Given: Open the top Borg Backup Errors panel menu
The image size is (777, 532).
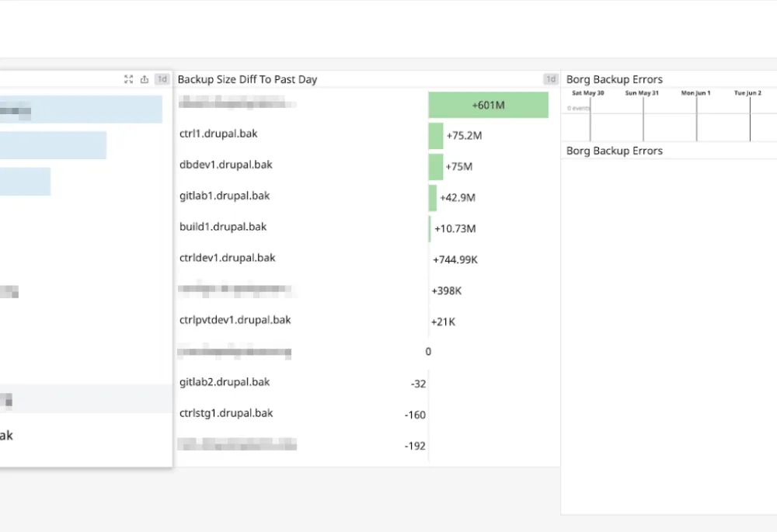Looking at the screenshot, I should (615, 78).
